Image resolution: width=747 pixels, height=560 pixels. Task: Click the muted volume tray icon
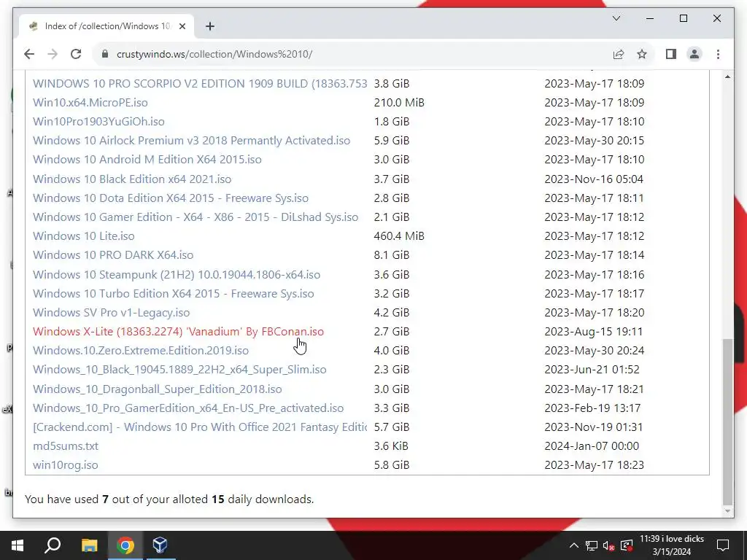coord(608,545)
